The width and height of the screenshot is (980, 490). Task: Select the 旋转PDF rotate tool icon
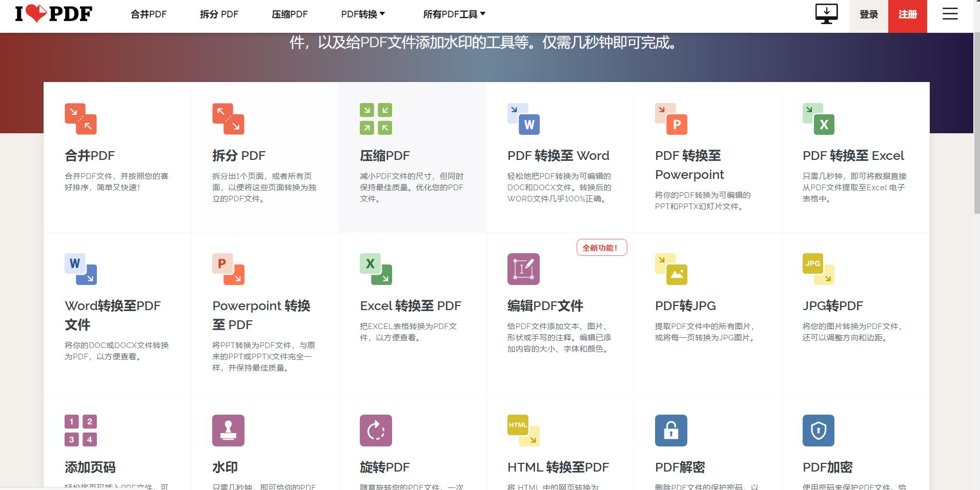point(376,431)
